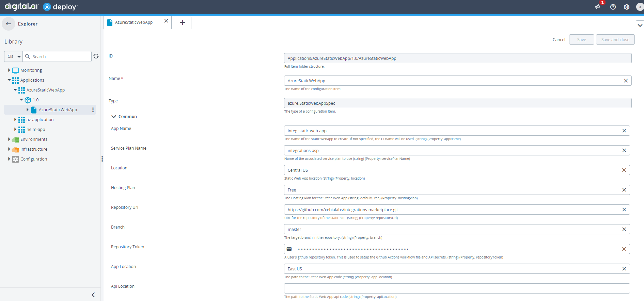This screenshot has height=301, width=644.
Task: Clear the App Name field value
Action: click(624, 131)
